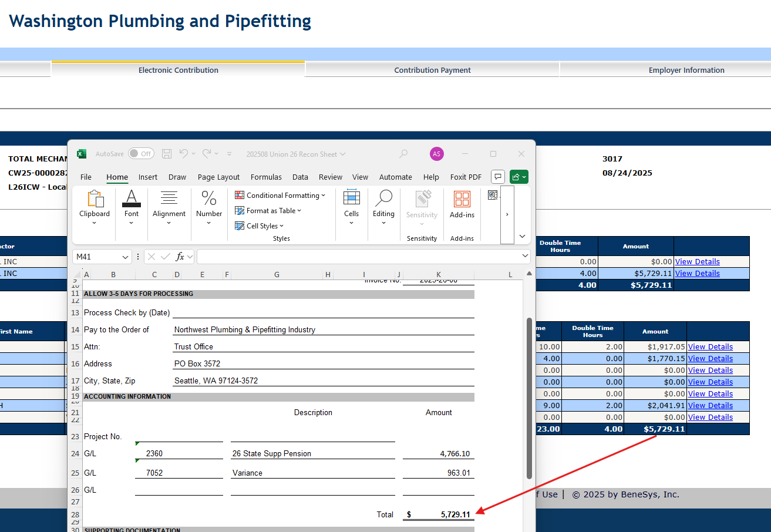Image resolution: width=771 pixels, height=532 pixels.
Task: Click the scroll-up arrow of the sheet
Action: tap(529, 274)
